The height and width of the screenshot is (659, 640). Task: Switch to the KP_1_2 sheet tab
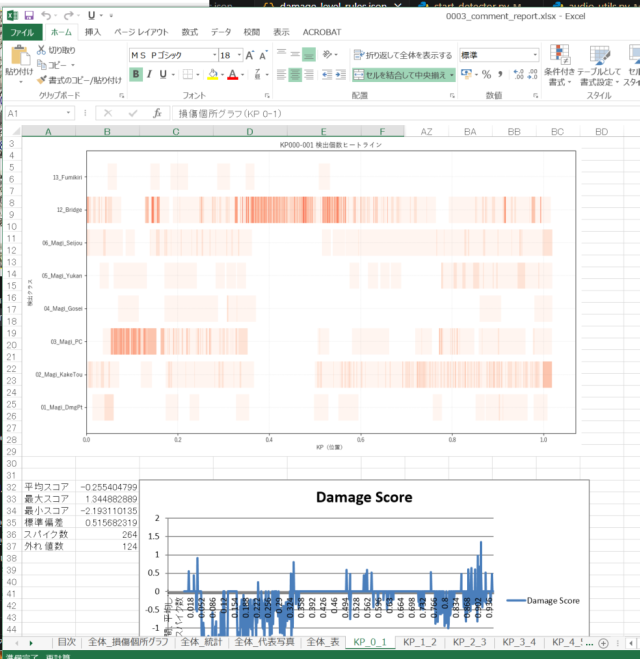tap(417, 641)
